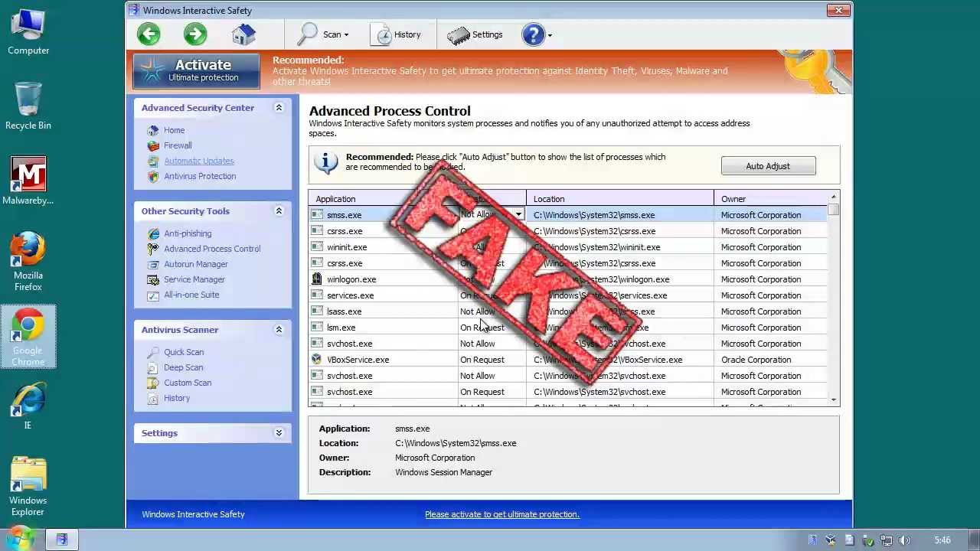Image resolution: width=980 pixels, height=551 pixels.
Task: Open Antivirus Protection in sidebar
Action: pyautogui.click(x=200, y=176)
